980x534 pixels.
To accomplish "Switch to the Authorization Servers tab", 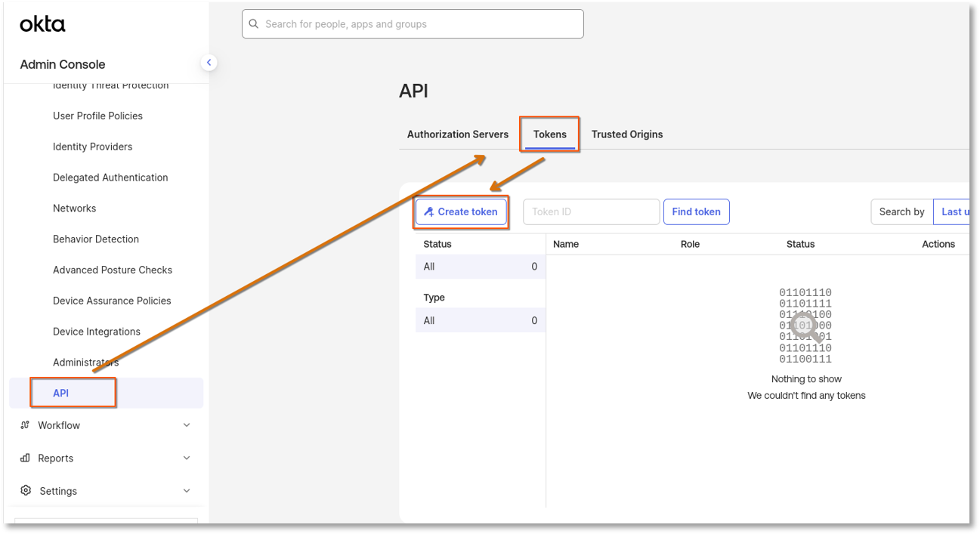I will point(457,134).
